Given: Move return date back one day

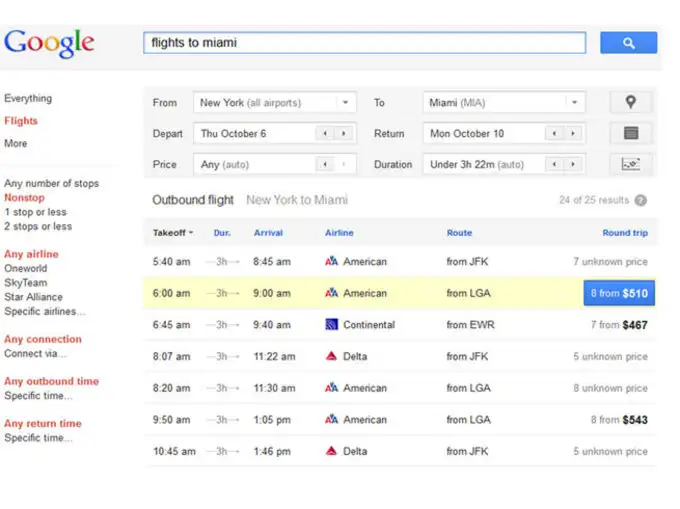Looking at the screenshot, I should [553, 134].
